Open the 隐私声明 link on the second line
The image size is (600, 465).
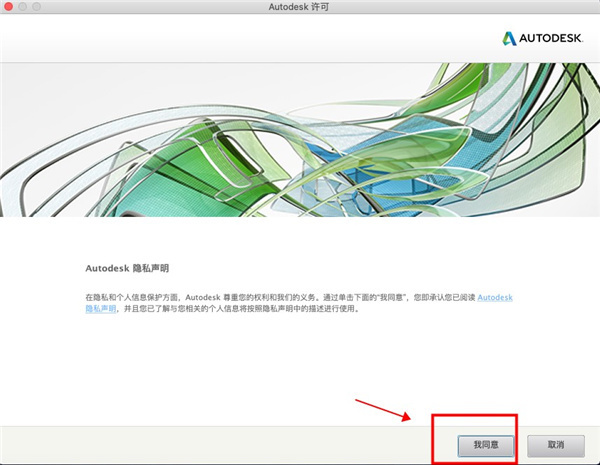click(x=101, y=308)
